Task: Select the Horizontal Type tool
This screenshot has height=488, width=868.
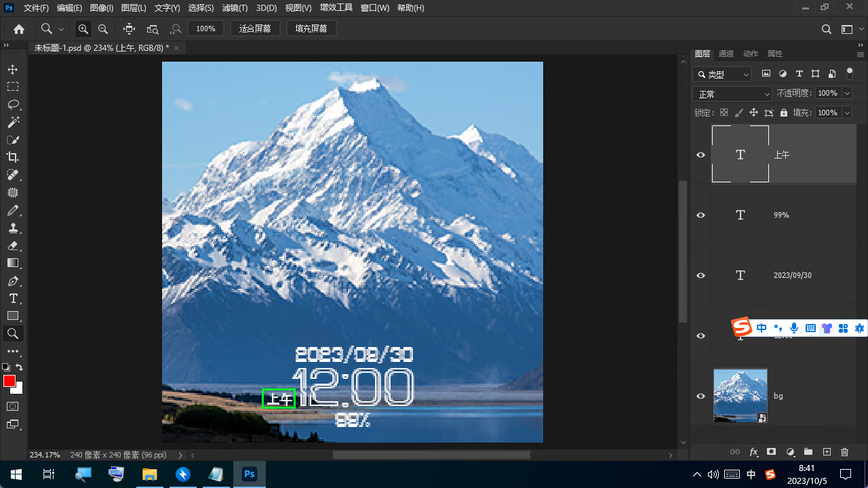Action: (13, 298)
